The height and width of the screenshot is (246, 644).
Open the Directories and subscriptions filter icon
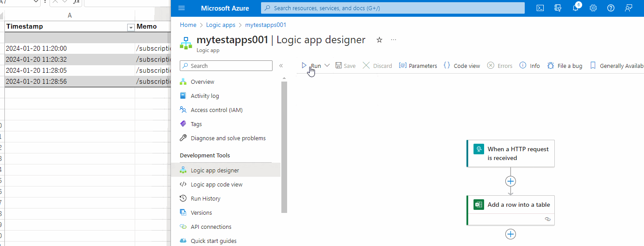558,8
